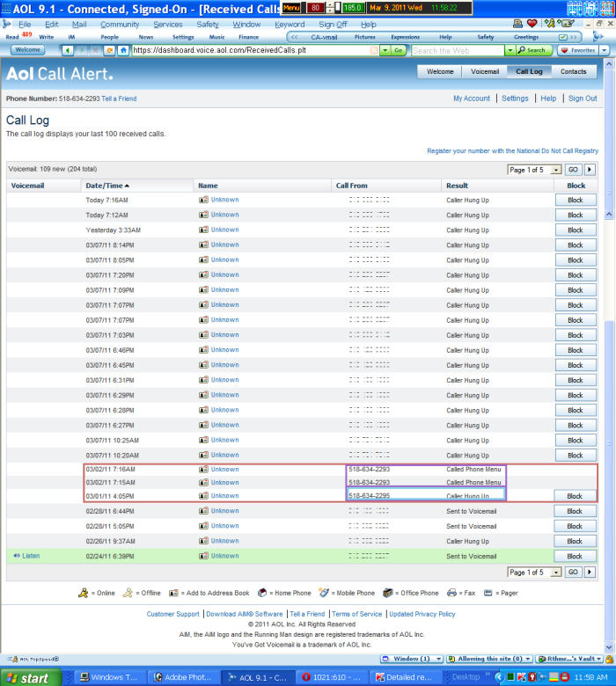This screenshot has height=686, width=616.
Task: Sort call log by Date/Time header
Action: [x=107, y=186]
